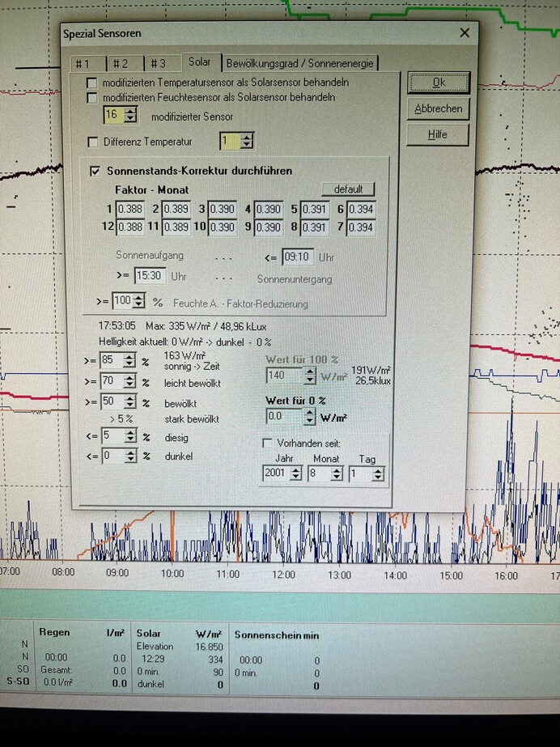The height and width of the screenshot is (747, 560).
Task: Click the month 6 factor field
Action: [361, 210]
